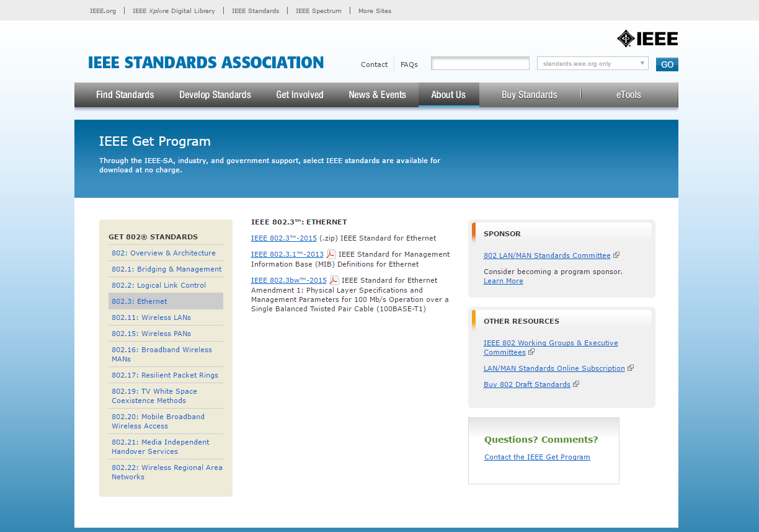Click external link icon after Working Groups & Executive Committees
Image resolution: width=759 pixels, height=532 pixels.
(x=531, y=352)
